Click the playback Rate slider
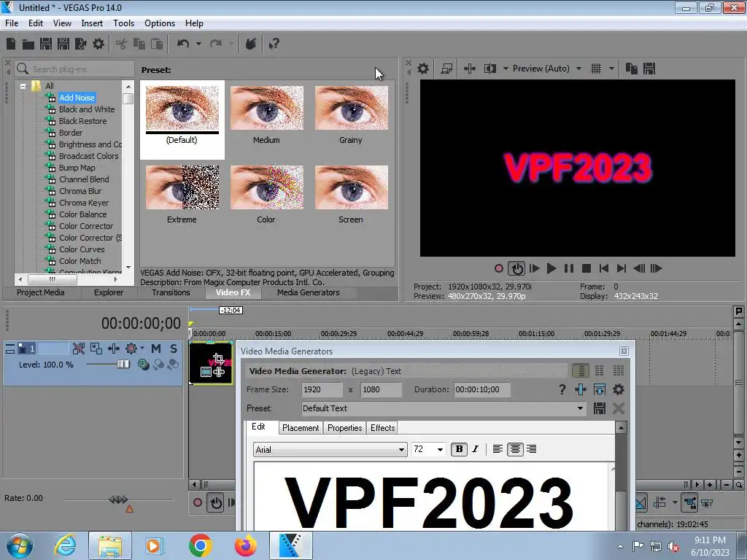Image resolution: width=747 pixels, height=560 pixels. tap(118, 499)
